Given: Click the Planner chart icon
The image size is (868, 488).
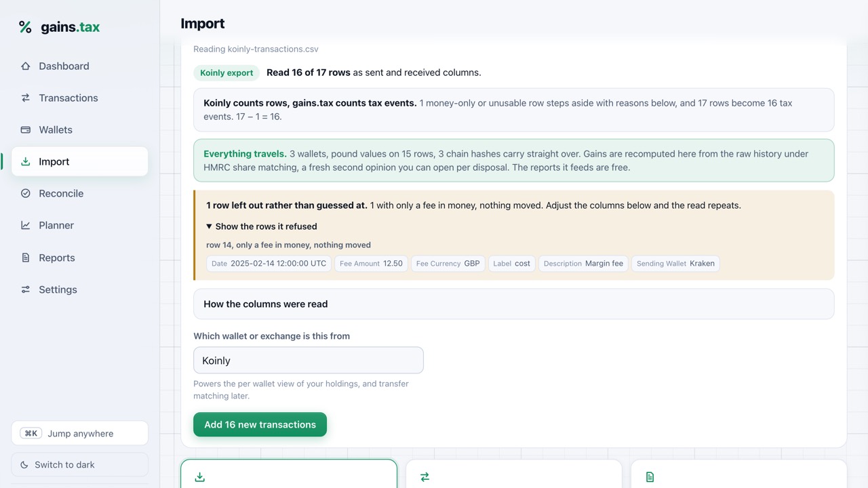Looking at the screenshot, I should 26,225.
